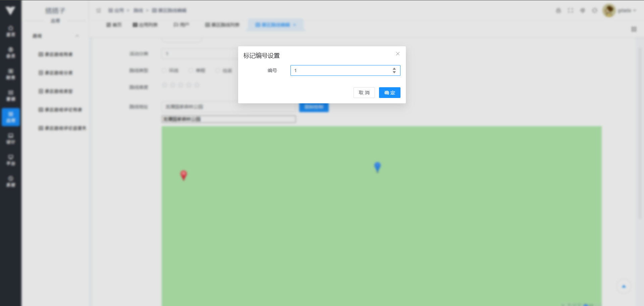The image size is (644, 306).
Task: Select the second radio option in the form
Action: click(191, 70)
